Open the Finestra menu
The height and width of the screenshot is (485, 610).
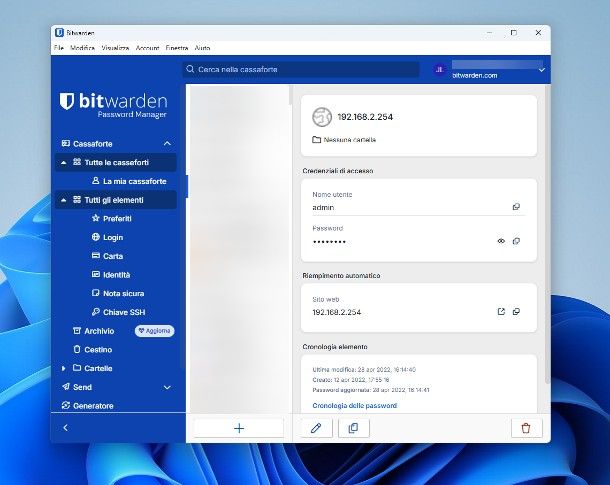coord(177,48)
